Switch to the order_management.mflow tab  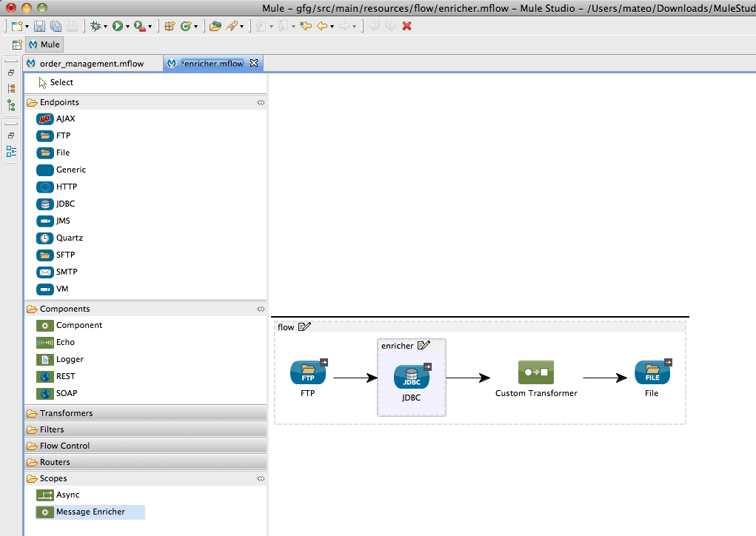[93, 63]
